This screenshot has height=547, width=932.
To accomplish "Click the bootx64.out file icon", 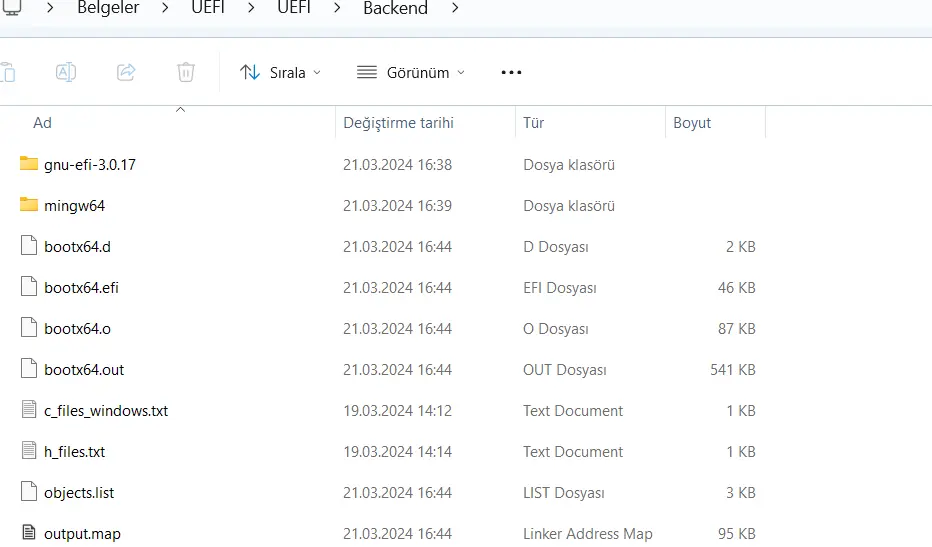I will [x=29, y=368].
